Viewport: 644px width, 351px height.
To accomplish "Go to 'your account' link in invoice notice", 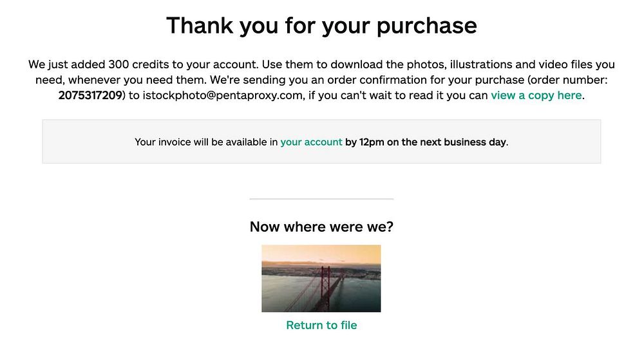I will pos(311,142).
